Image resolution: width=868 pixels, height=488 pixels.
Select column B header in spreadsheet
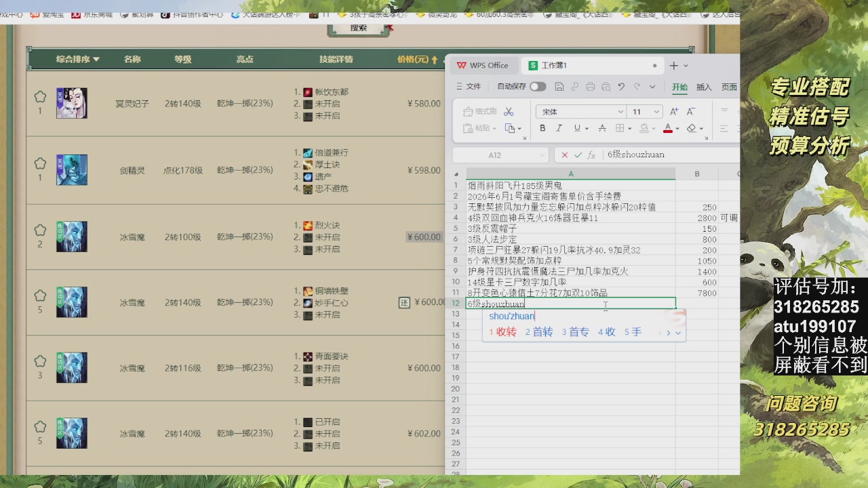click(x=696, y=174)
